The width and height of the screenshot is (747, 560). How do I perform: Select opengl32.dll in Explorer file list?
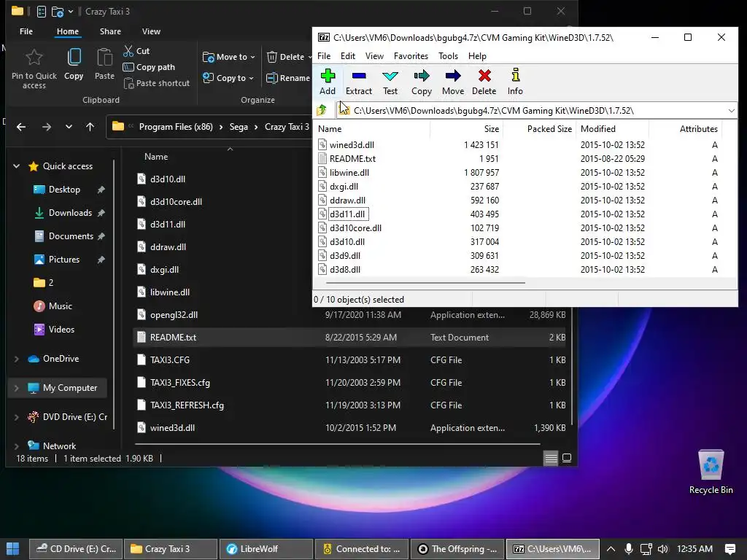(174, 315)
